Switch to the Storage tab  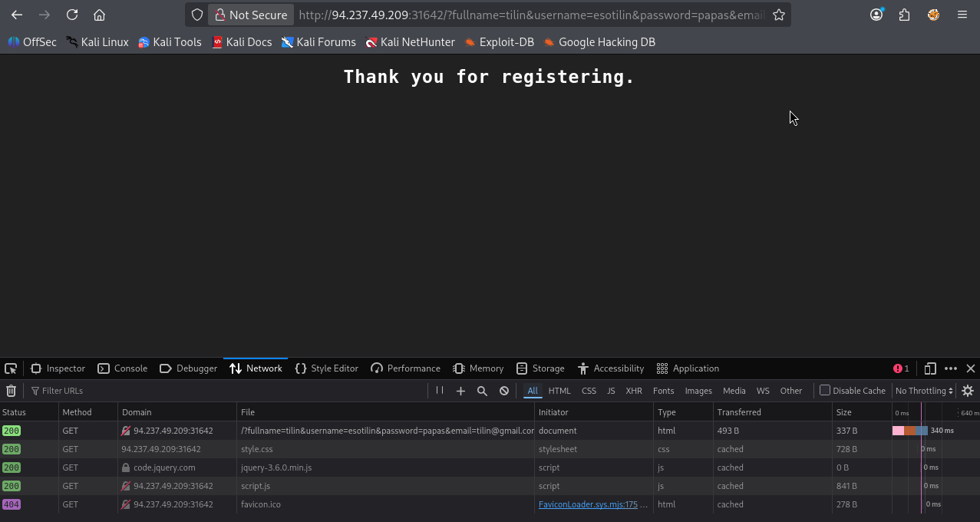pos(540,368)
